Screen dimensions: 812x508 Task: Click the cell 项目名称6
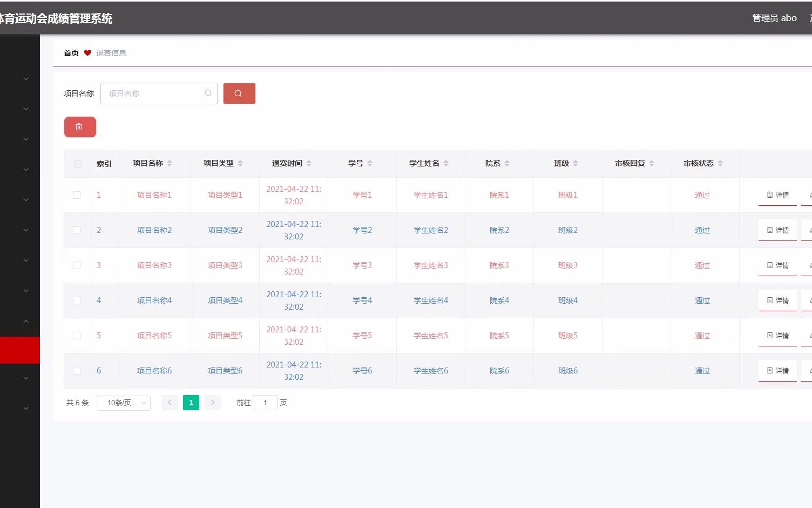click(154, 371)
